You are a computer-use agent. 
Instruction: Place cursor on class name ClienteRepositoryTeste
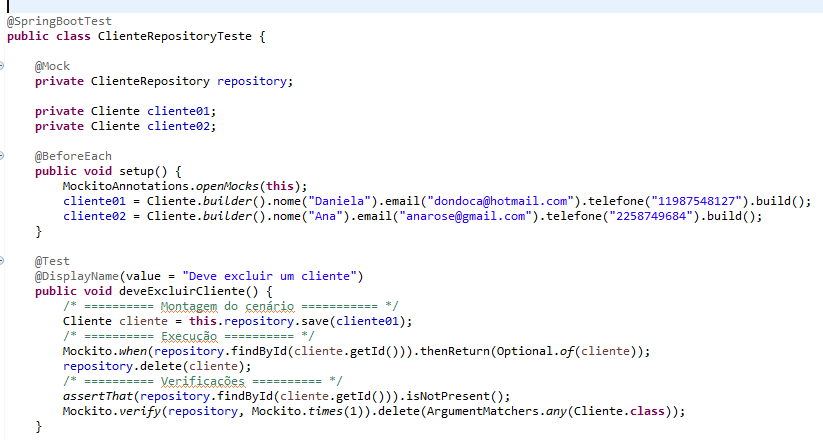[175, 36]
